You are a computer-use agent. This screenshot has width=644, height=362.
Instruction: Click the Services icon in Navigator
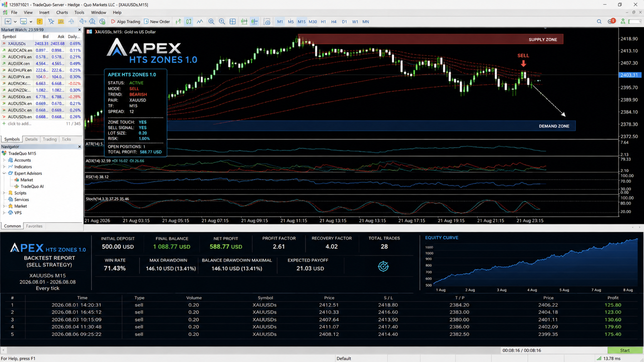pyautogui.click(x=11, y=199)
